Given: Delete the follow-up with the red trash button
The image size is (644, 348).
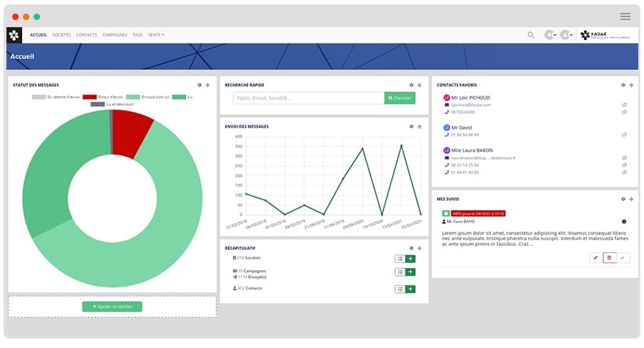Looking at the screenshot, I should pos(609,258).
